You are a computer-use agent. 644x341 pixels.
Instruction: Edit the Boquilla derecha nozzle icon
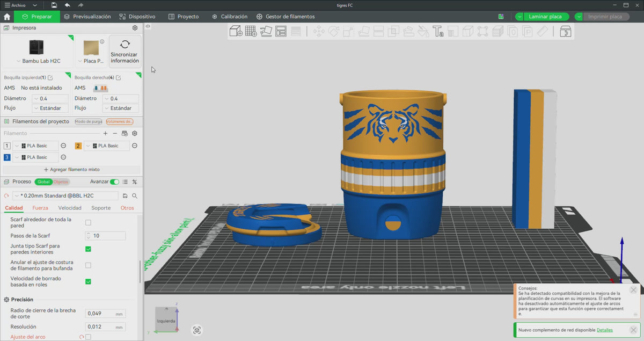click(x=119, y=78)
